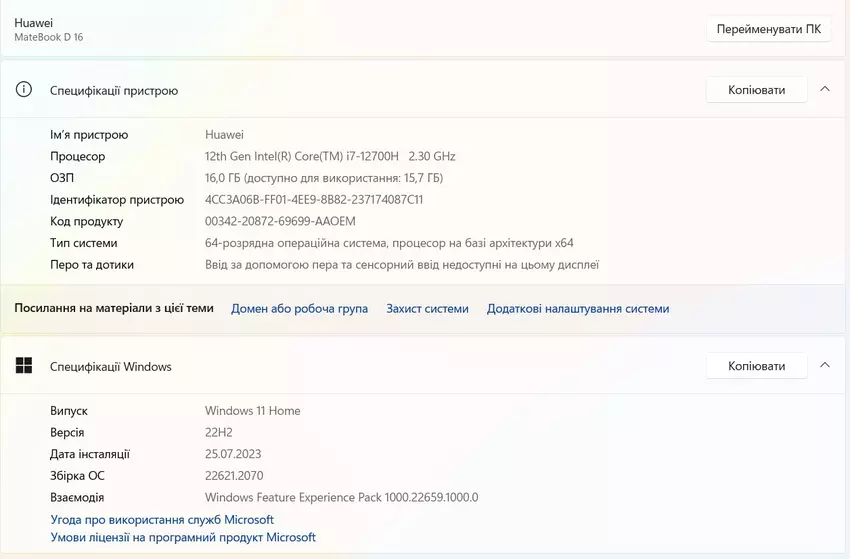Click the Перейменувати ПК button

point(768,29)
